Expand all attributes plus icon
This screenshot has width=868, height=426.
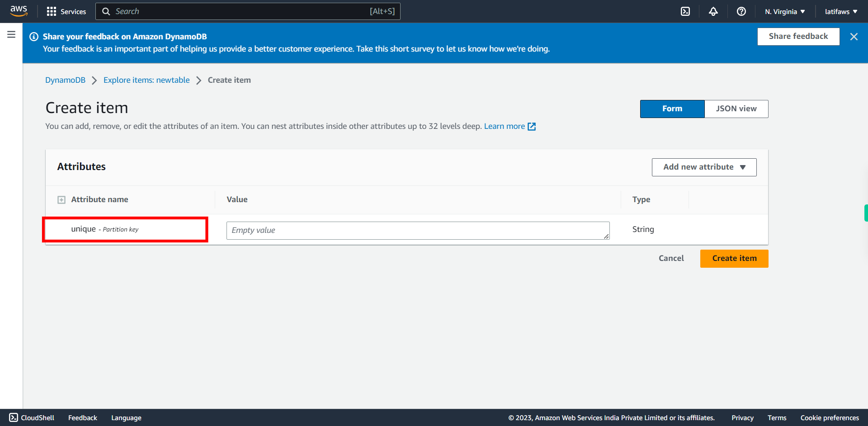pos(61,200)
